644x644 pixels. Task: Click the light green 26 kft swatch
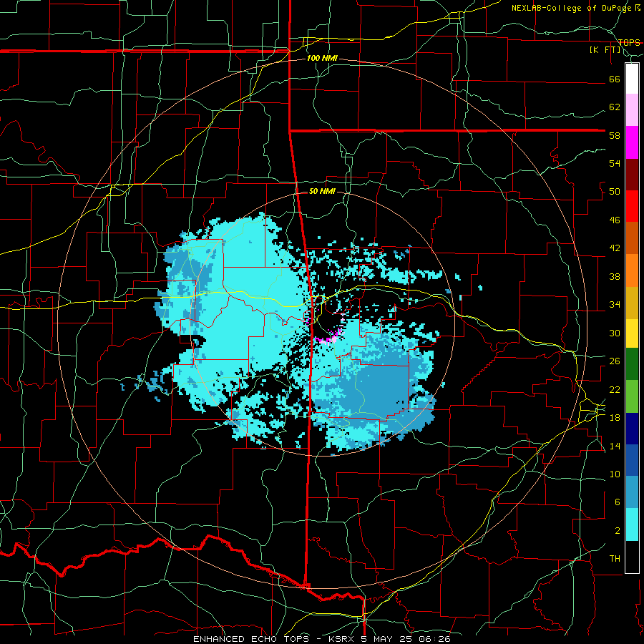point(632,396)
